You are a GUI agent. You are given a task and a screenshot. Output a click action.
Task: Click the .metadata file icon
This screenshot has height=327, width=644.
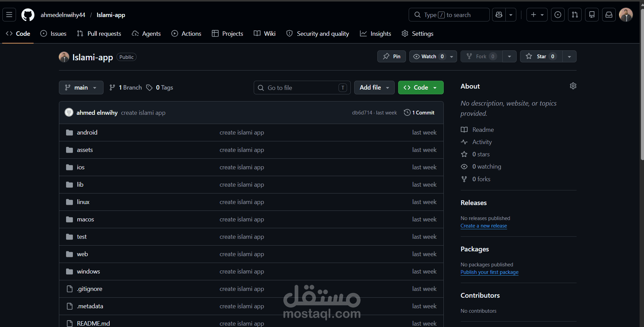click(69, 306)
